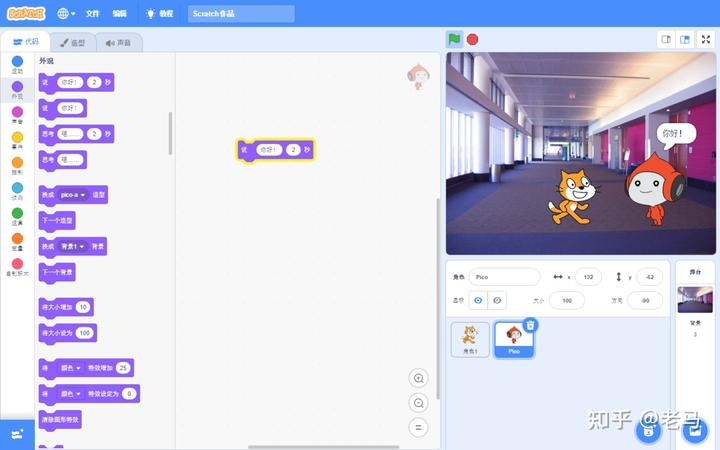Select the 角色1 cat sprite thumbnail
Viewport: 720px width, 450px height.
470,339
